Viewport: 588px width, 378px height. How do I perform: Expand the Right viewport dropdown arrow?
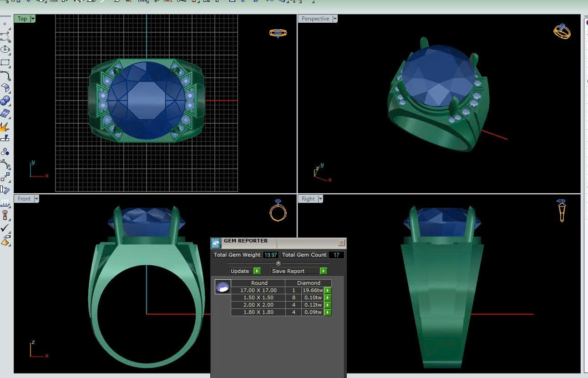(x=320, y=199)
